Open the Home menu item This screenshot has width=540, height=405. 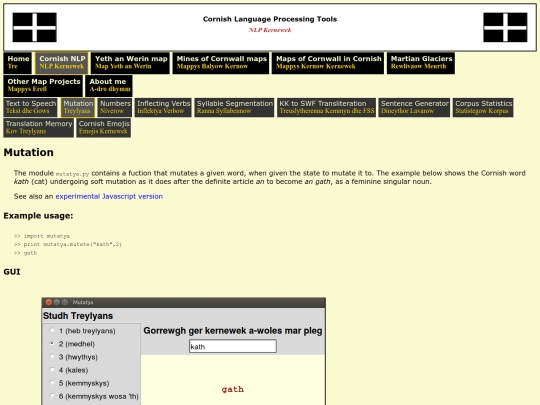(18, 63)
